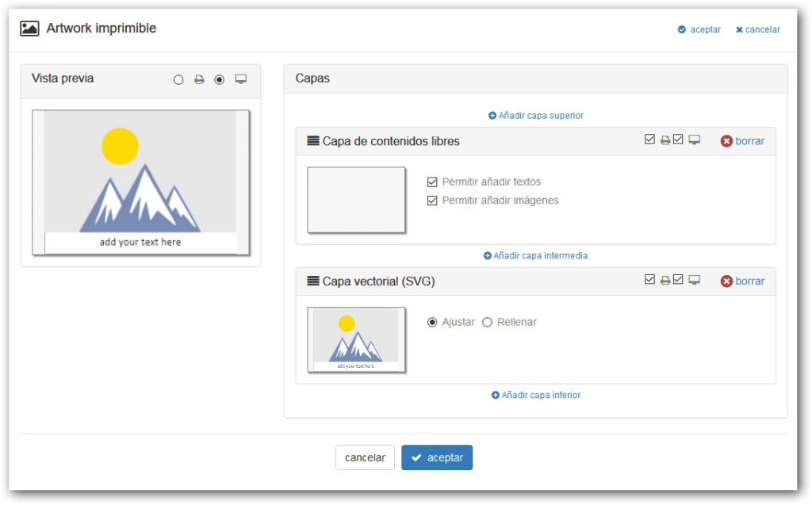Click the 'Capa de contenidos libres' layer title
Screen dimensions: 812x505
click(x=391, y=141)
